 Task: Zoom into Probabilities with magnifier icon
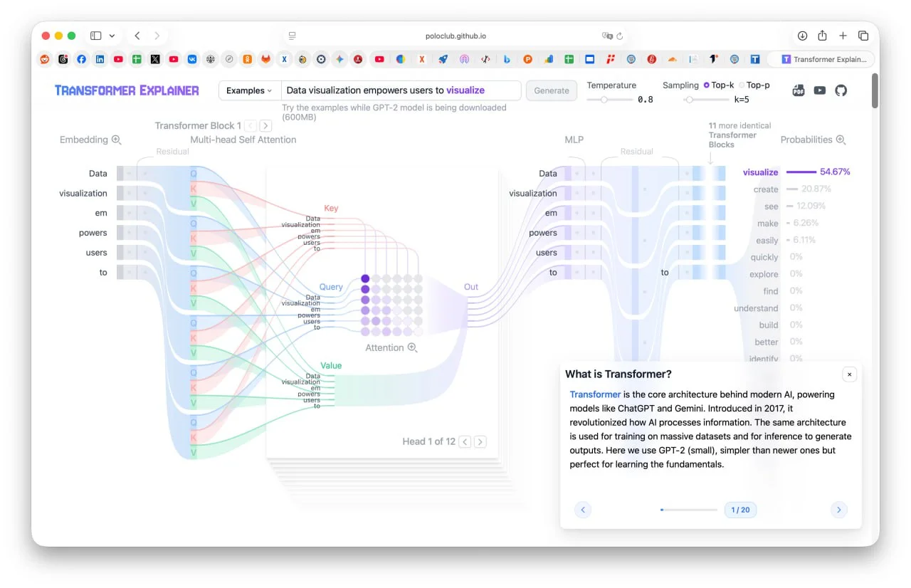841,140
